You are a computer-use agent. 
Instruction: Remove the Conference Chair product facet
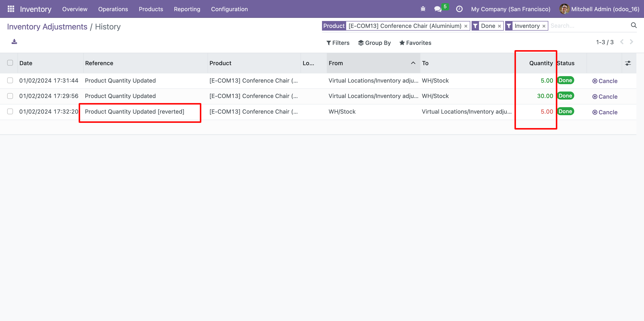click(466, 26)
